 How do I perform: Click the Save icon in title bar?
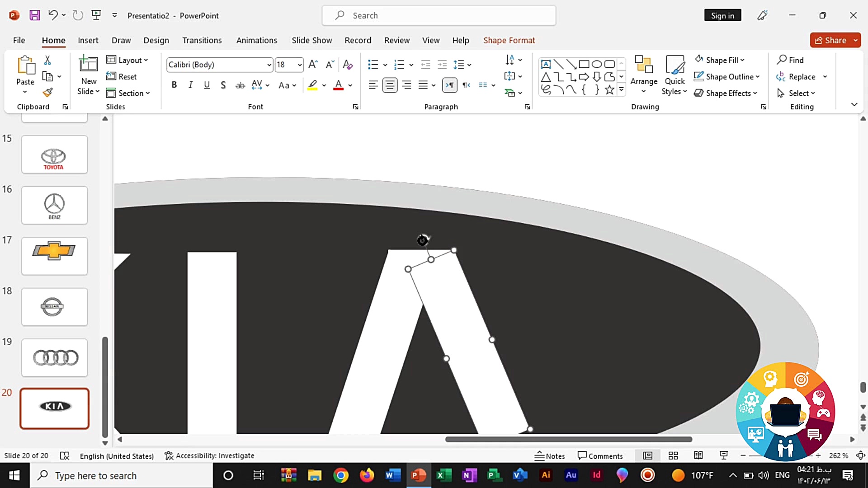point(34,15)
